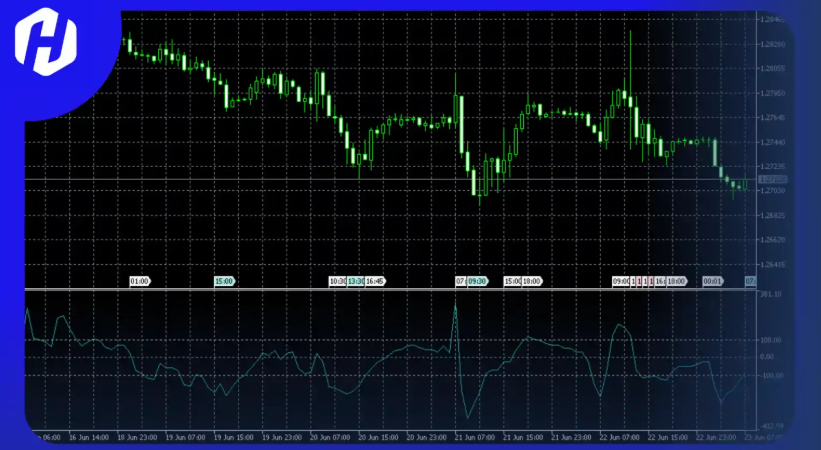Click the 21 Jun 07:00 time label
The height and width of the screenshot is (450, 821).
coord(474,437)
